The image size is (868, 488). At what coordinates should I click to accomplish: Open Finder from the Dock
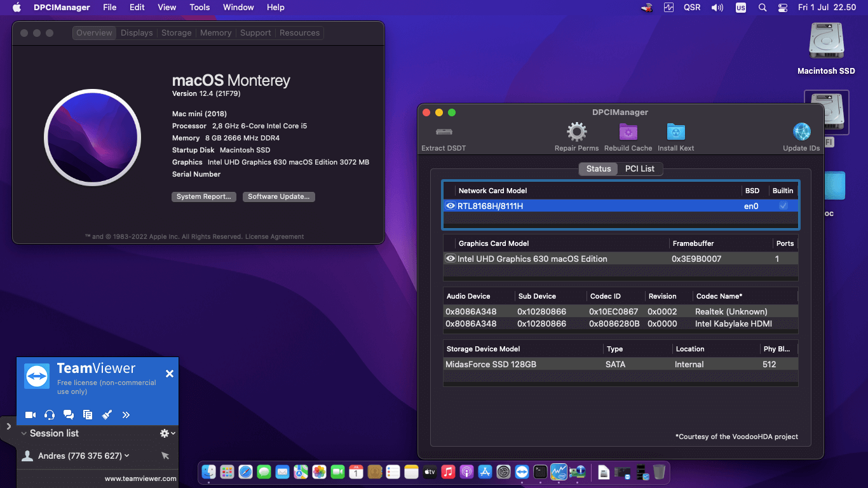pyautogui.click(x=208, y=472)
